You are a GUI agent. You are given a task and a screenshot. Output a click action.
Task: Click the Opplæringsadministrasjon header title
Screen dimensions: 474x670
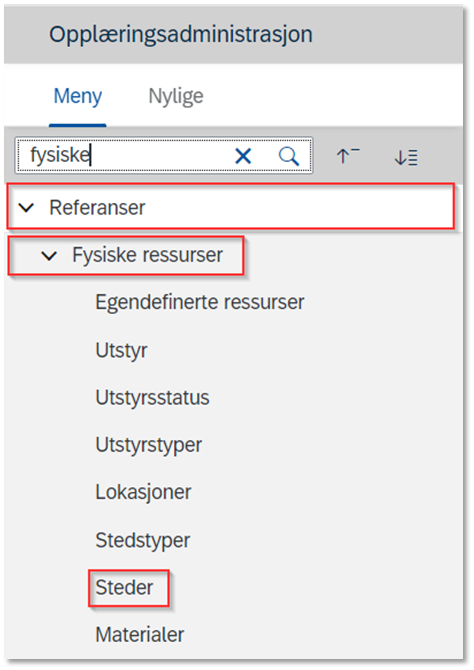[181, 35]
